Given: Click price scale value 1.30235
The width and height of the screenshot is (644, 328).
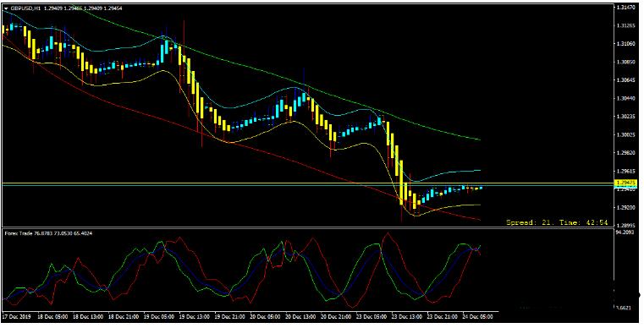Looking at the screenshot, I should 625,117.
